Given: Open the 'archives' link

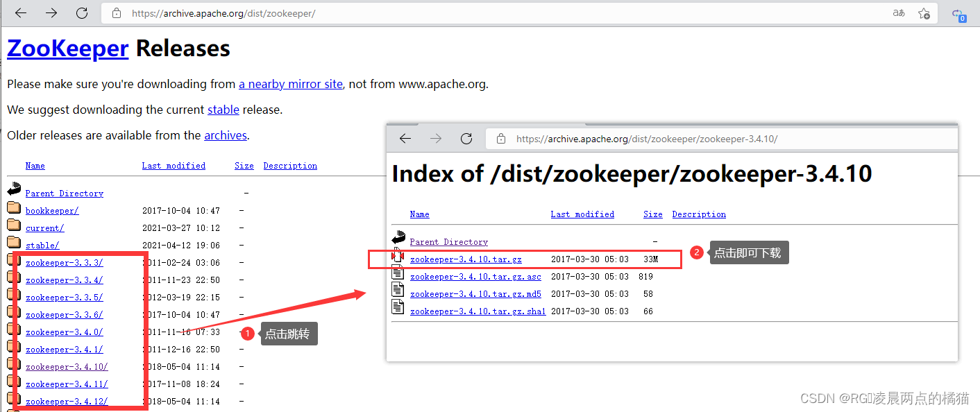Looking at the screenshot, I should pyautogui.click(x=226, y=135).
